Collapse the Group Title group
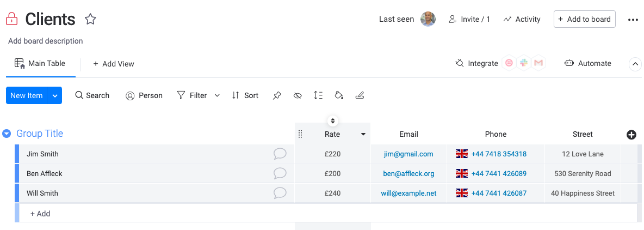The width and height of the screenshot is (644, 230). pos(6,134)
